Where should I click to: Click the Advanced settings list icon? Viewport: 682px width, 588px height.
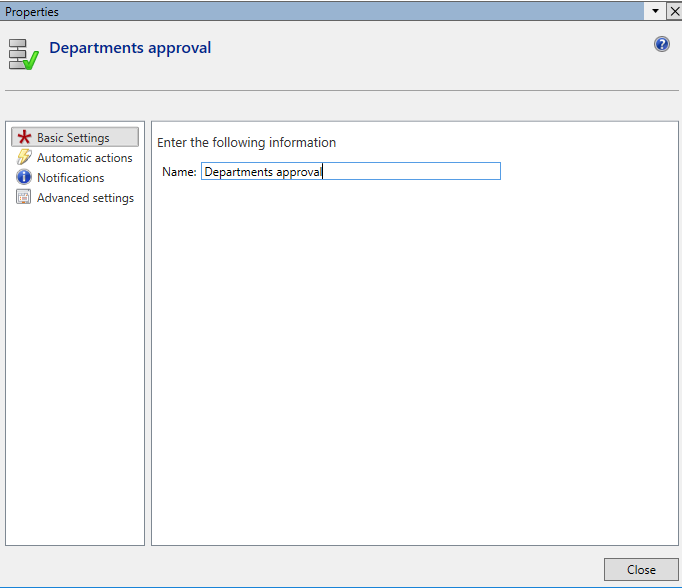pos(24,198)
